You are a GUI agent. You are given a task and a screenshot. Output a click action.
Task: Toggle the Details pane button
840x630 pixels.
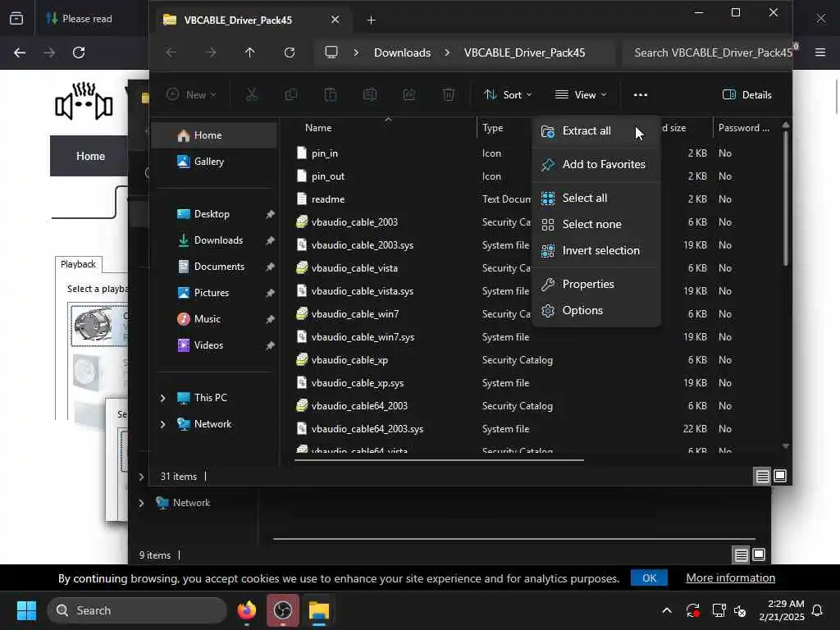click(x=746, y=95)
